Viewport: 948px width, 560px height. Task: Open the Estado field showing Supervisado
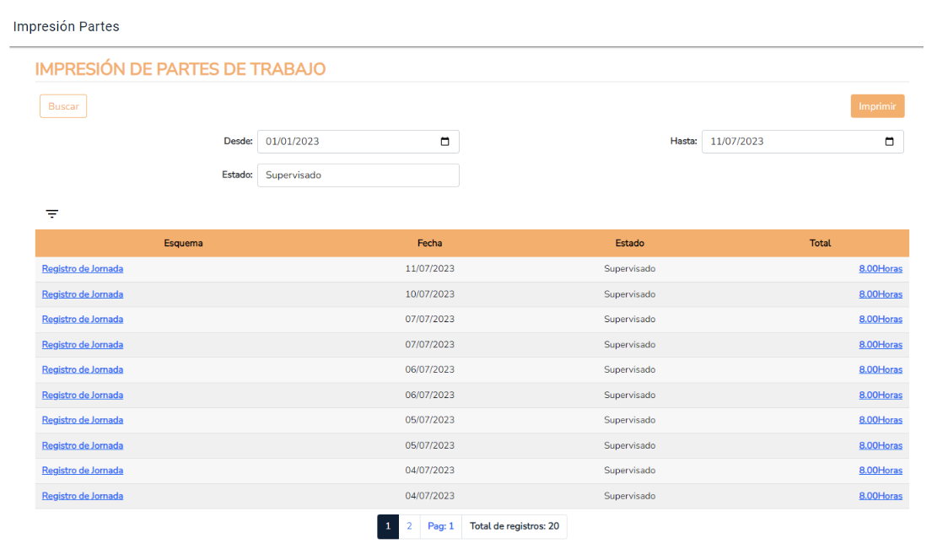pyautogui.click(x=358, y=175)
